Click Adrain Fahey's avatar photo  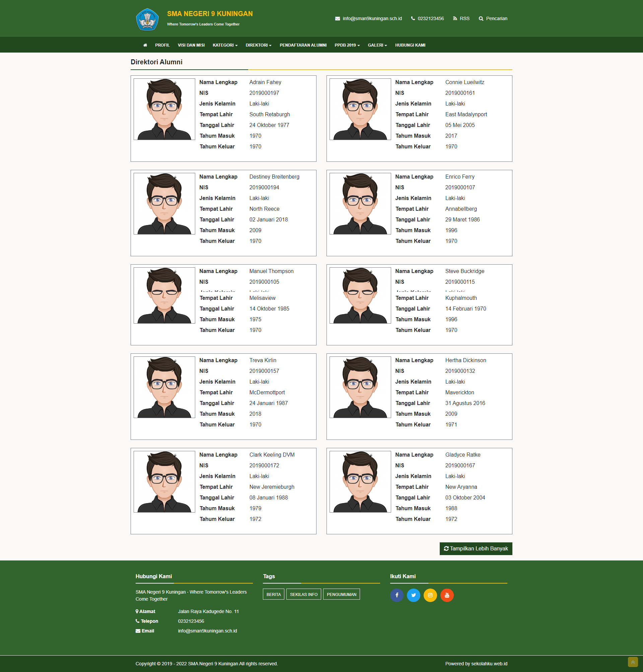click(x=164, y=109)
